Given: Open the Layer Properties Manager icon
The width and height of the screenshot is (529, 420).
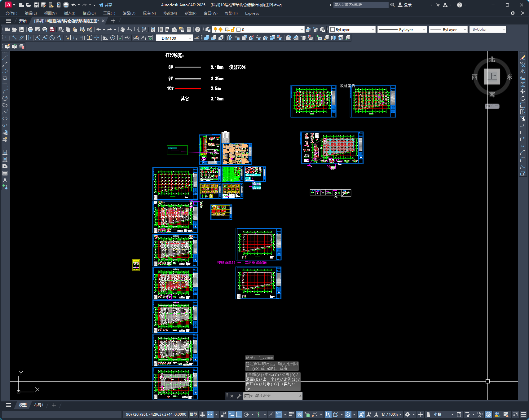Looking at the screenshot, I should (208, 29).
